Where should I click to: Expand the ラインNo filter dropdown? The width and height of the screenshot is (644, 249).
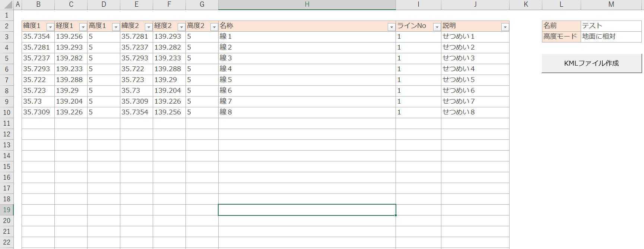tap(437, 27)
